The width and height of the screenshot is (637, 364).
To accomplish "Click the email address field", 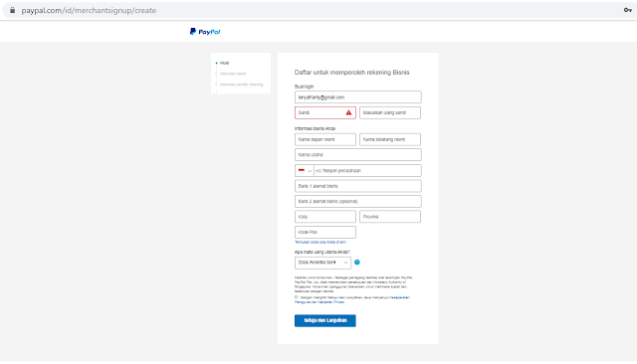I will (357, 97).
